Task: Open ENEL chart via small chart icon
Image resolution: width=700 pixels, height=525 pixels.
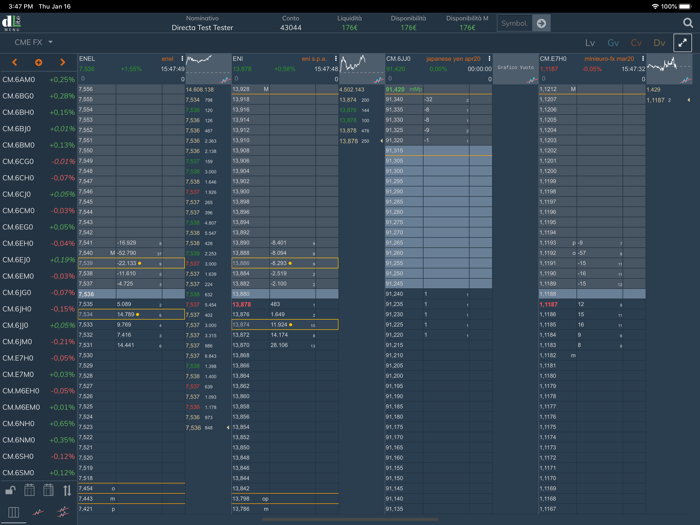Action: tap(225, 80)
